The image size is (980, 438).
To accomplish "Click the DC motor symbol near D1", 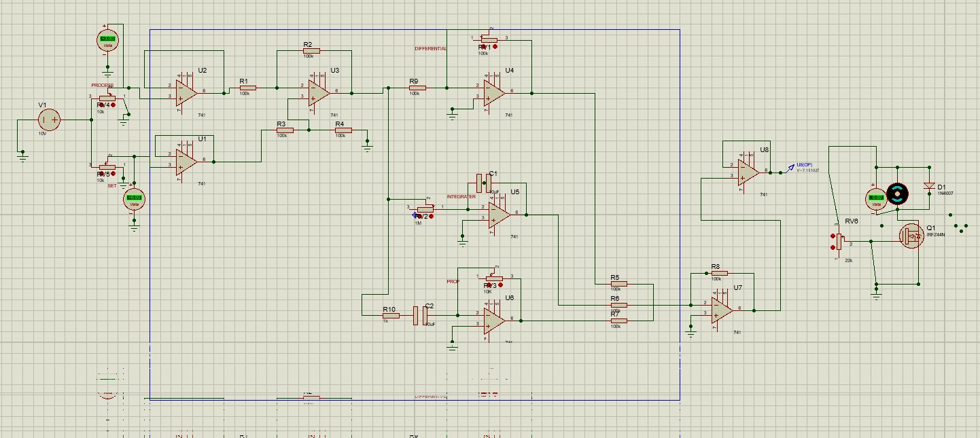I will 897,195.
